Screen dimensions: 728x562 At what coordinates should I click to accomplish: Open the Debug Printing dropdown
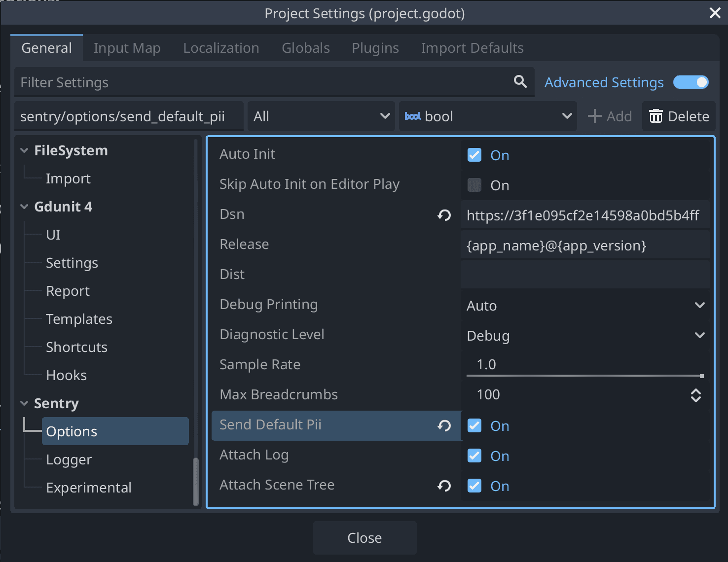[585, 306]
